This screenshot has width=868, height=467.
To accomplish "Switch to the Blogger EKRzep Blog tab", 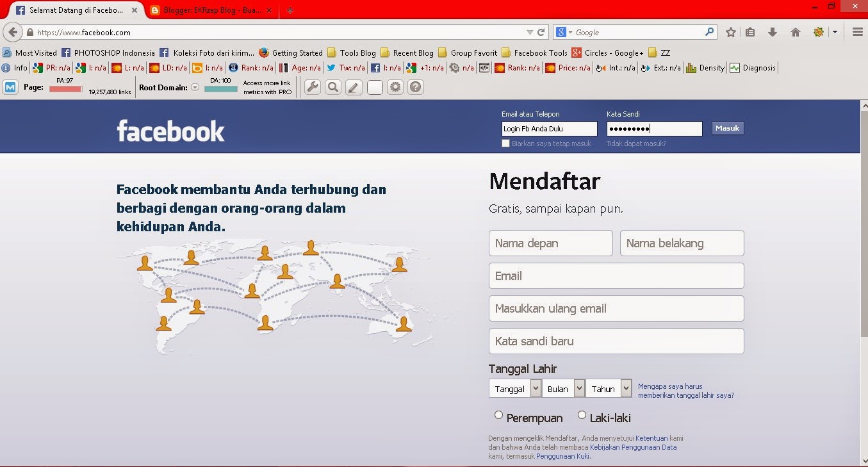I will [x=211, y=10].
